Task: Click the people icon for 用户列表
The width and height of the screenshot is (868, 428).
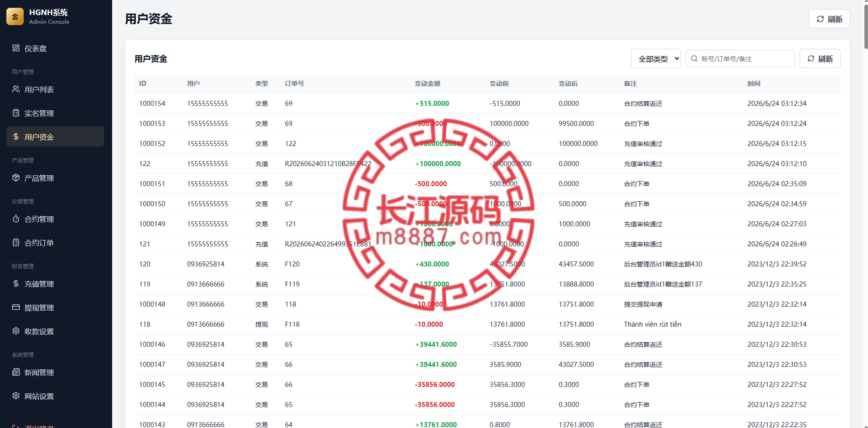Action: click(16, 89)
